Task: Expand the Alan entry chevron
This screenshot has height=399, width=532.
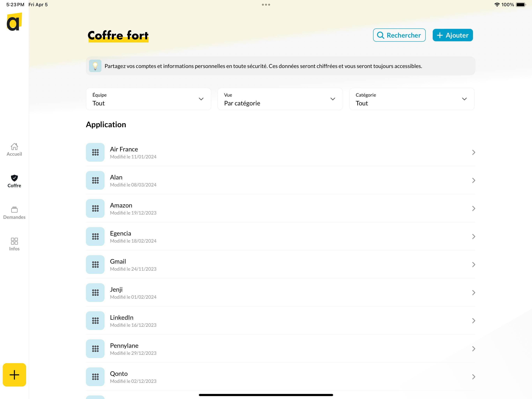Action: coord(474,180)
